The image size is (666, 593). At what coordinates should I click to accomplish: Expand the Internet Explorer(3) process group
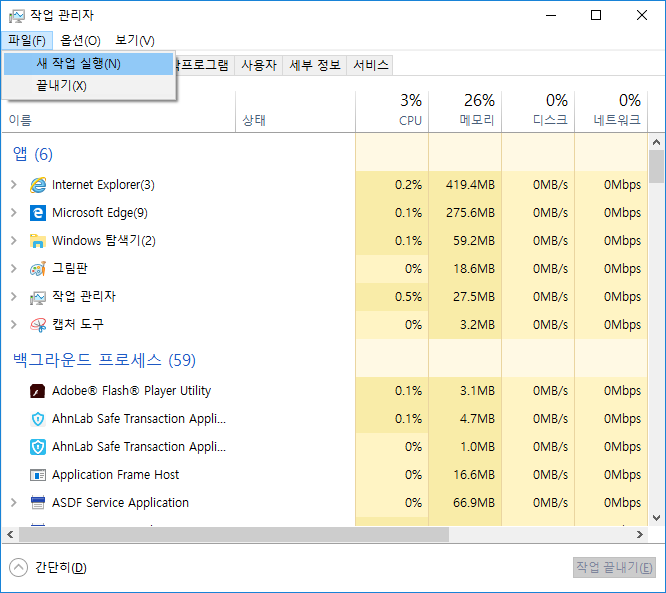pos(14,185)
